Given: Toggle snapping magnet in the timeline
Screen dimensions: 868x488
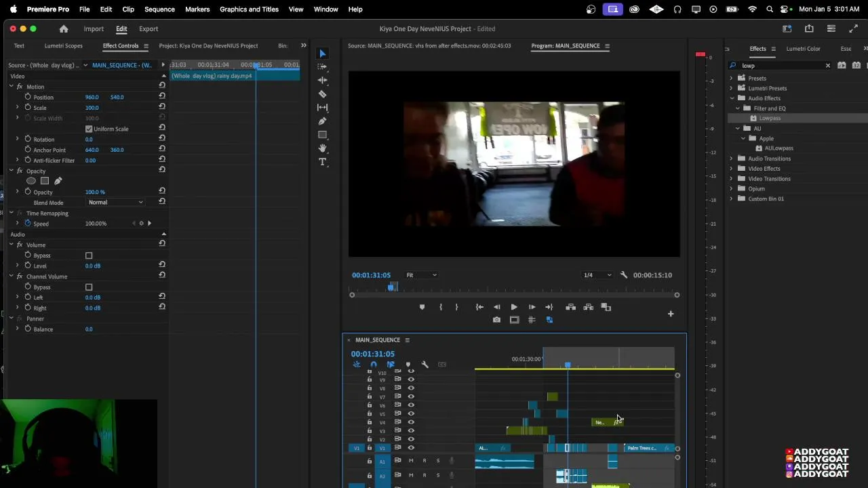Looking at the screenshot, I should tap(374, 365).
